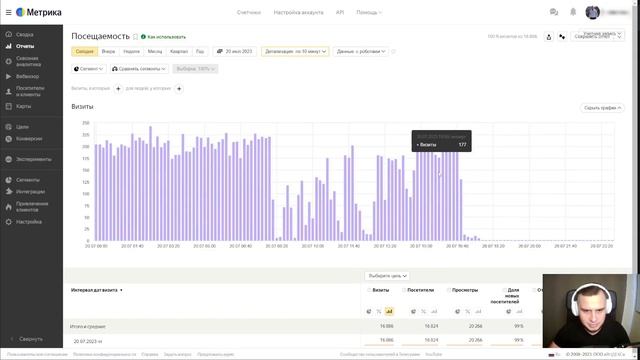Show Визиты column as bar chart
Image resolution: width=640 pixels, height=360 pixels.
click(389, 311)
